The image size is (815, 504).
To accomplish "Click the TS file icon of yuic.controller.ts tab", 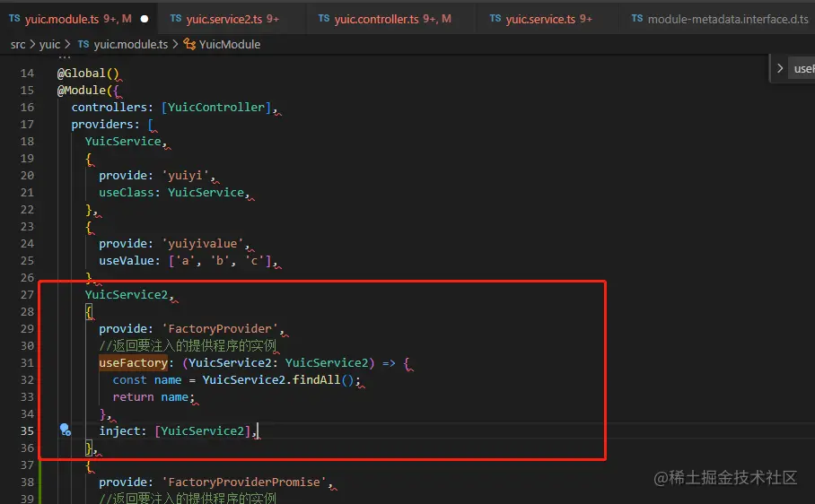I will (324, 19).
